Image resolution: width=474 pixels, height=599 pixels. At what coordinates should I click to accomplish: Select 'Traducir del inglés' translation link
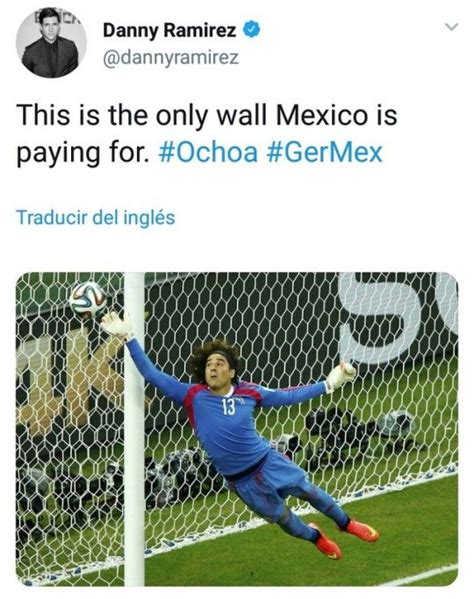tap(95, 217)
